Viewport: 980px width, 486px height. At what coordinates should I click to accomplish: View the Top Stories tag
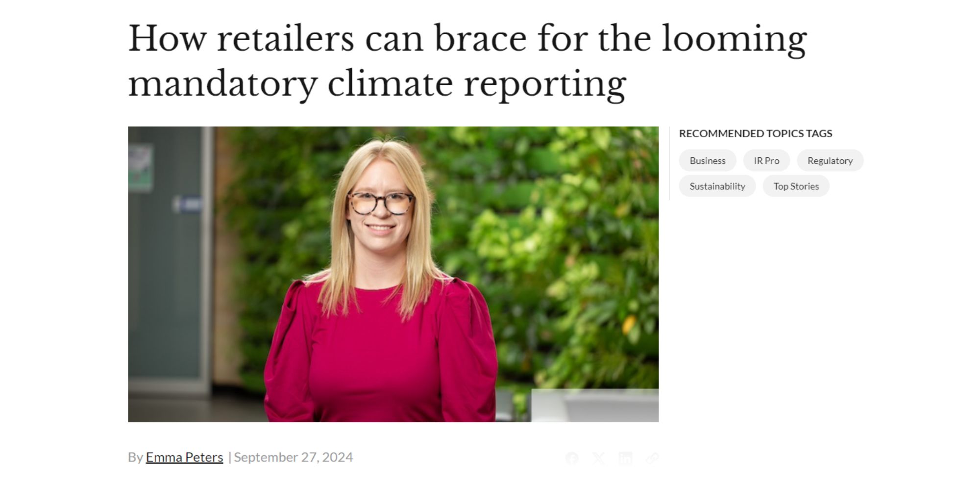pos(796,186)
